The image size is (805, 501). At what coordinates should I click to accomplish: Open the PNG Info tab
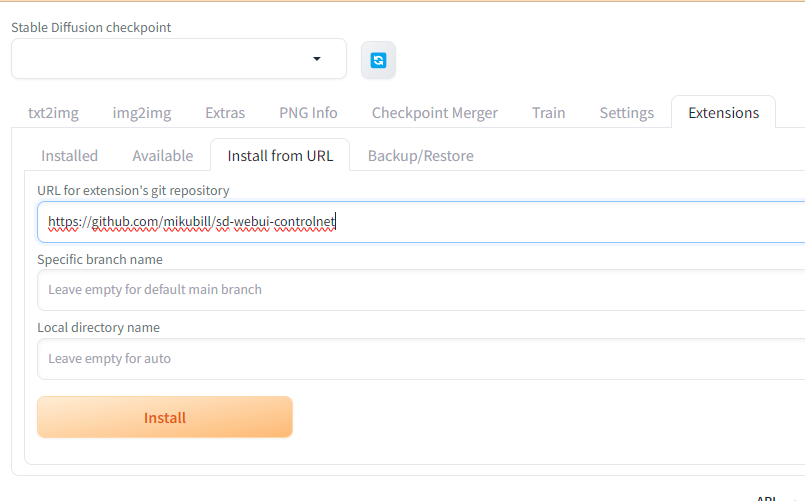click(308, 113)
